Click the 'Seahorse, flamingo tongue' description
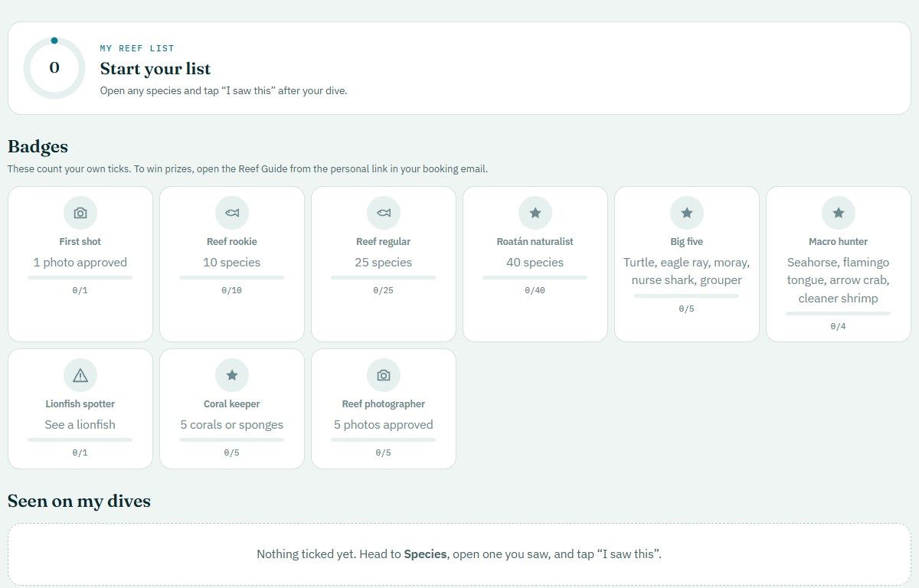The width and height of the screenshot is (919, 588). click(x=839, y=280)
